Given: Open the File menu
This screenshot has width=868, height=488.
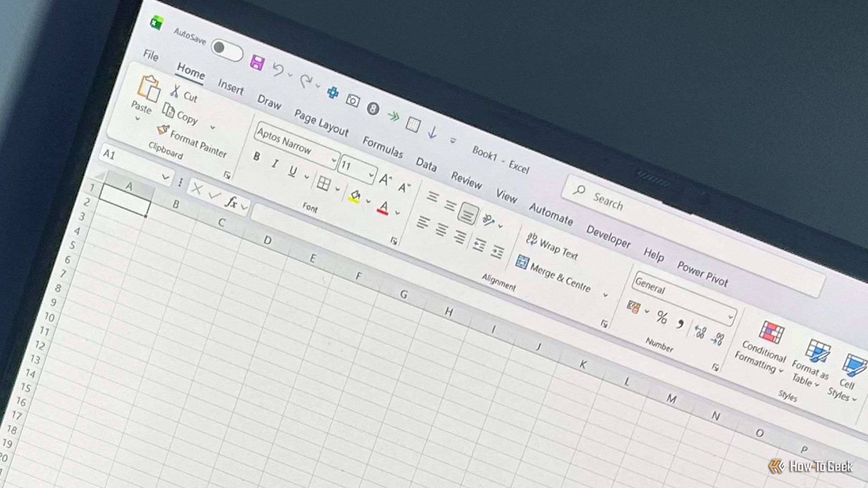Looking at the screenshot, I should tap(151, 56).
